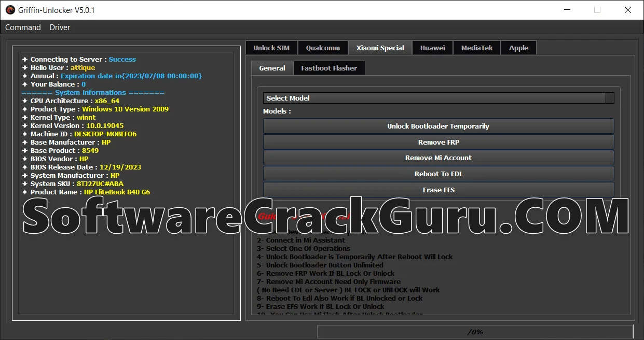The image size is (644, 340).
Task: Click the Erase EFS button
Action: tap(439, 190)
